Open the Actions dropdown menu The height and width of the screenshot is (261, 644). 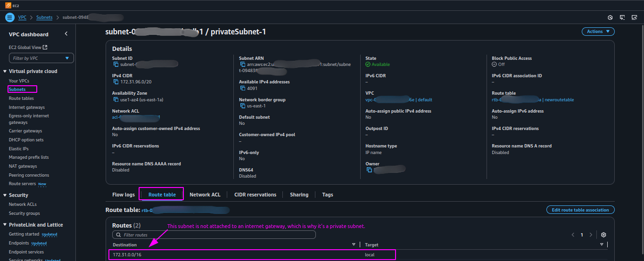coord(598,32)
